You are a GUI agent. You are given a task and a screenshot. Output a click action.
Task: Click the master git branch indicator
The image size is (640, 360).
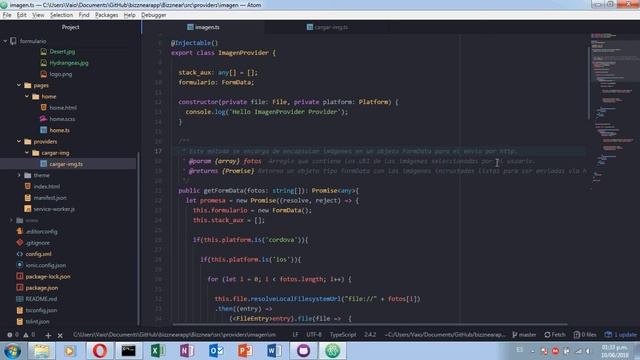[x=524, y=335]
